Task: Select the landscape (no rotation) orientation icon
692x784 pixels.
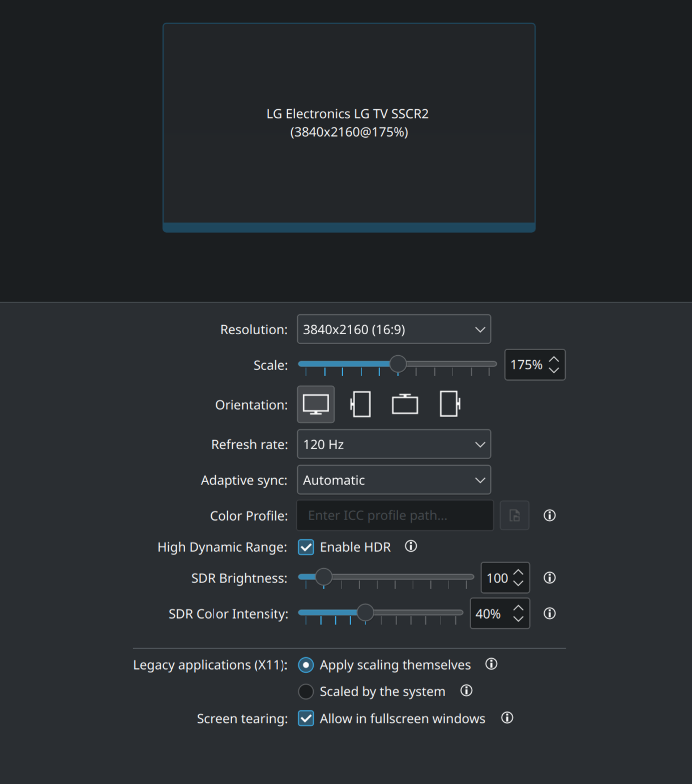Action: click(x=315, y=404)
